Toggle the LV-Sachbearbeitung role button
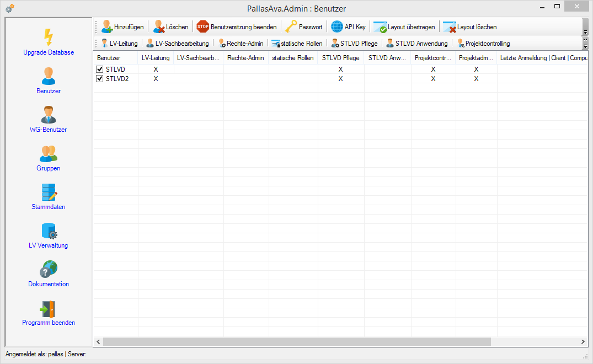Screen dimensions: 593x364 (x=178, y=44)
